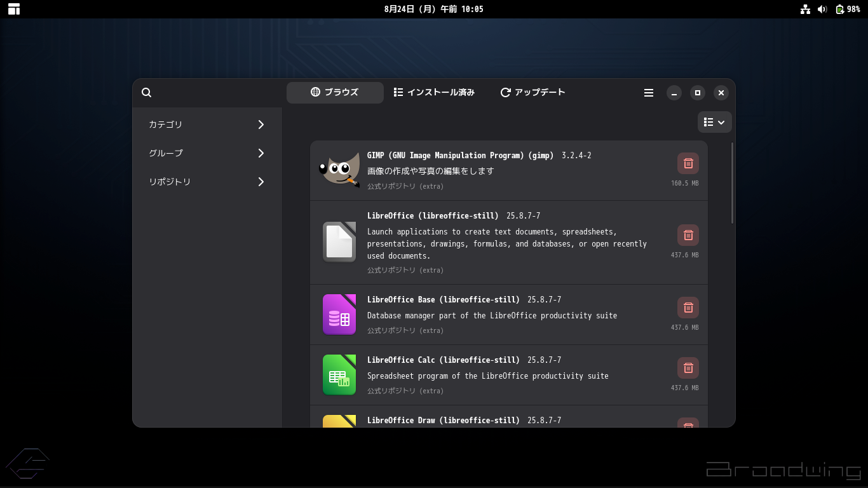
Task: Maximize the package manager window
Action: tap(698, 93)
